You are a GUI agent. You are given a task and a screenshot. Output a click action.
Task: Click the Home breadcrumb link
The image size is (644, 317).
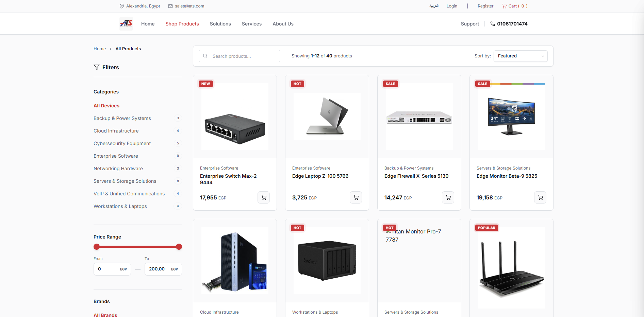pos(100,49)
